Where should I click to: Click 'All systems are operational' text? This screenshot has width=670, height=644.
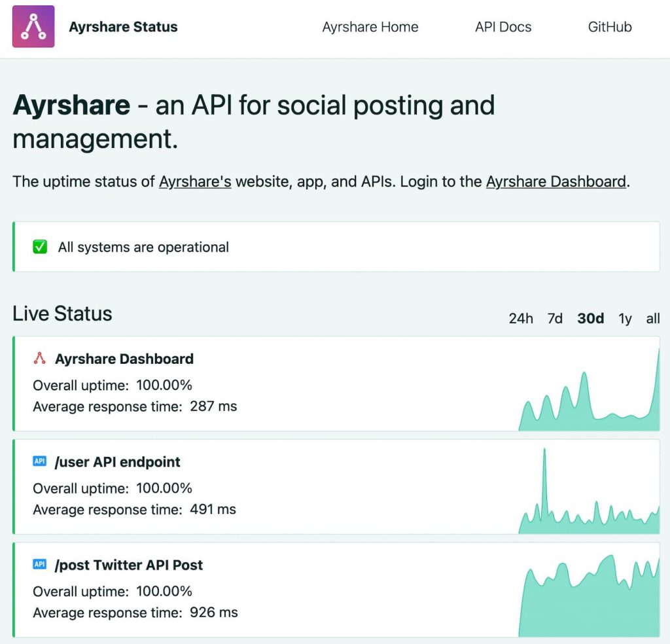coord(143,247)
